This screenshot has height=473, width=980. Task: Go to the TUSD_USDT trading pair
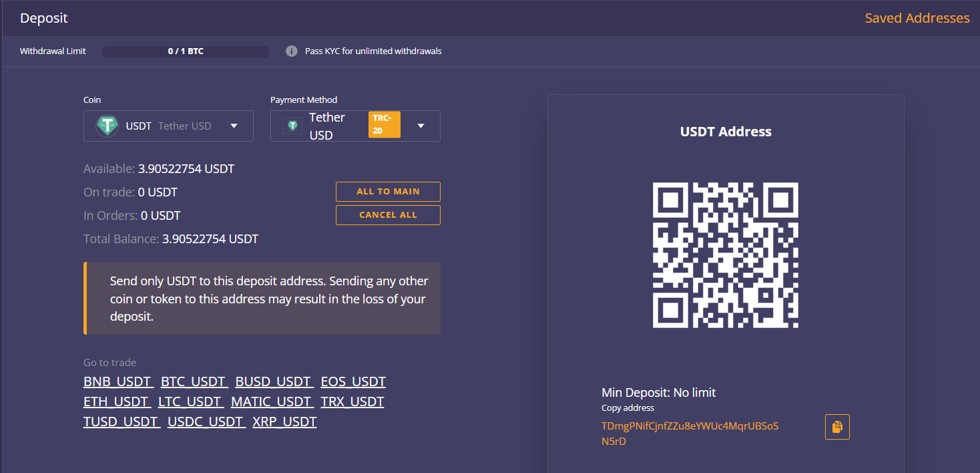[x=122, y=422]
